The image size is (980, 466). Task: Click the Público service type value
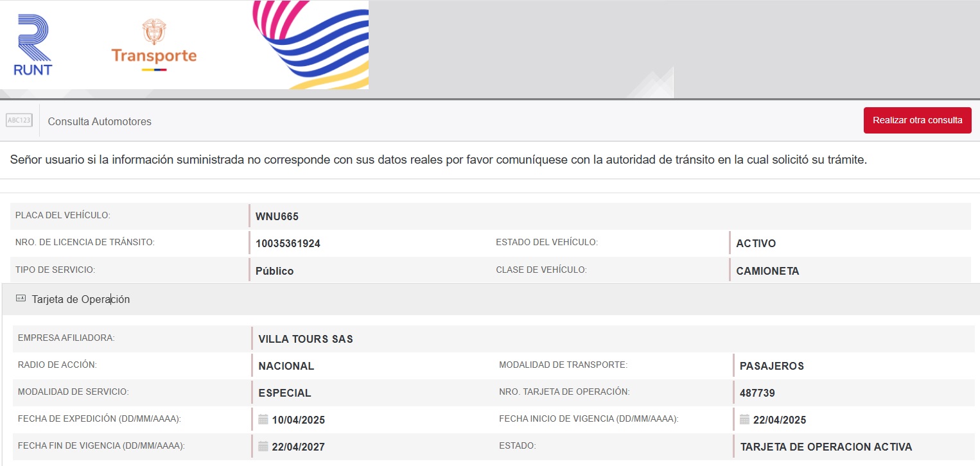[x=274, y=271]
